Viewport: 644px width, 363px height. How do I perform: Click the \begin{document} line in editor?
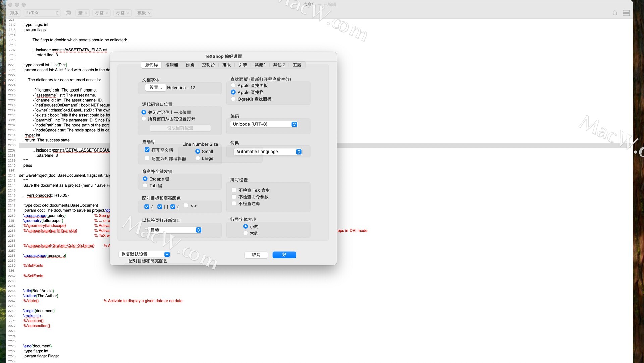tap(39, 311)
